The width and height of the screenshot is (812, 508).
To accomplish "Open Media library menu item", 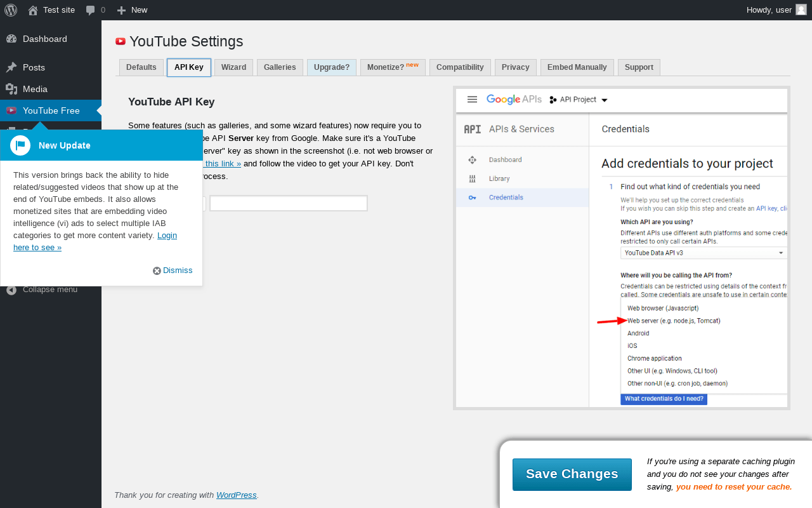I will click(35, 89).
